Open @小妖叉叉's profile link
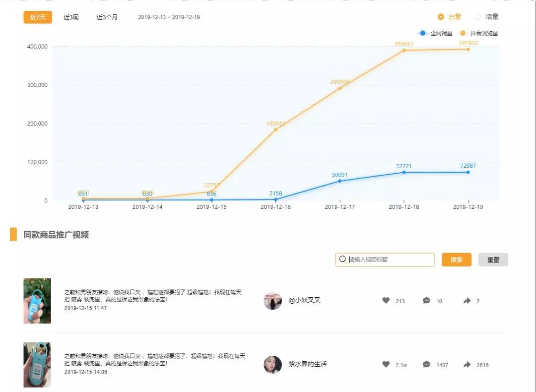The width and height of the screenshot is (536, 392). tap(305, 301)
